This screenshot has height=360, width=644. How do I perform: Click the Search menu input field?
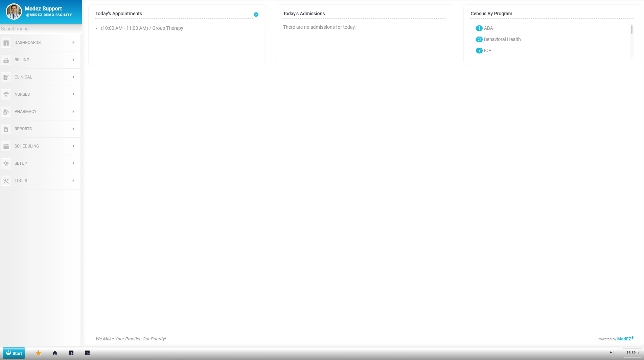pos(41,29)
